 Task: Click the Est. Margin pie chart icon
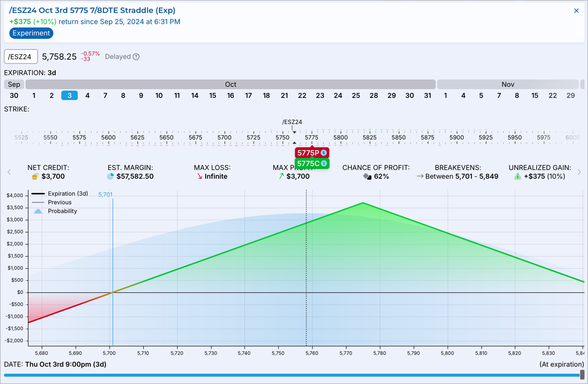(110, 177)
